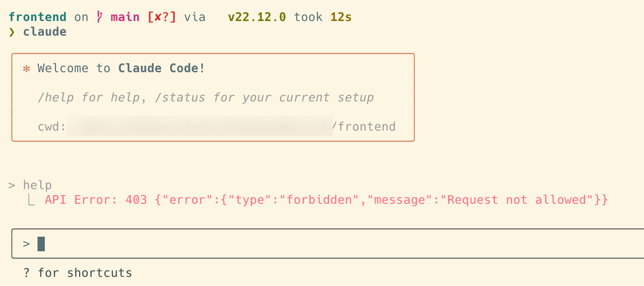Click the blurred cwd path
Viewport: 644px width, 286px height.
pyautogui.click(x=200, y=126)
